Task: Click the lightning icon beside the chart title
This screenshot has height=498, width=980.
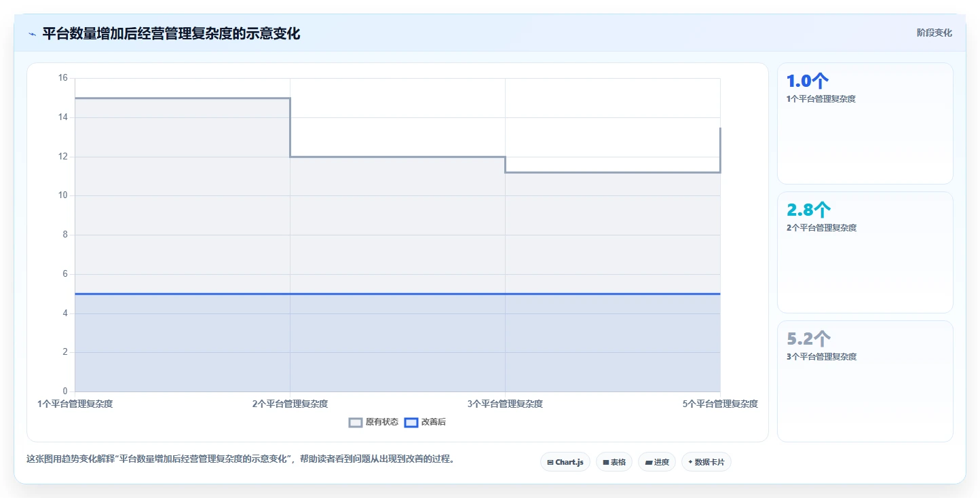Action: click(32, 33)
